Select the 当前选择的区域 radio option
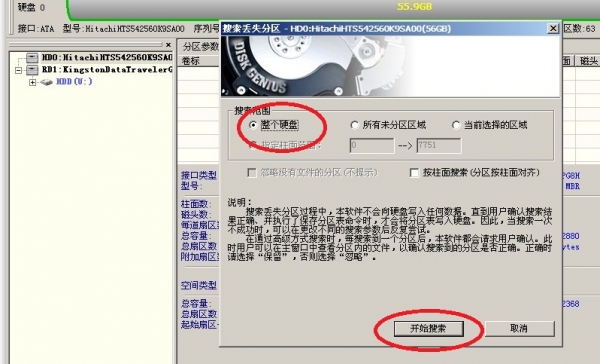 click(x=455, y=125)
